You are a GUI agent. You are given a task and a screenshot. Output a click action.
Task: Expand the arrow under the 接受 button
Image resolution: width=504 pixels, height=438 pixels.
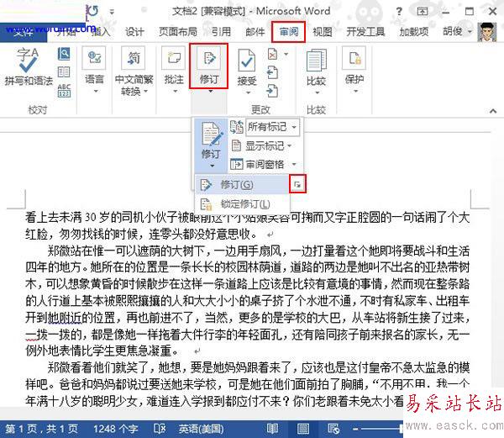(248, 92)
